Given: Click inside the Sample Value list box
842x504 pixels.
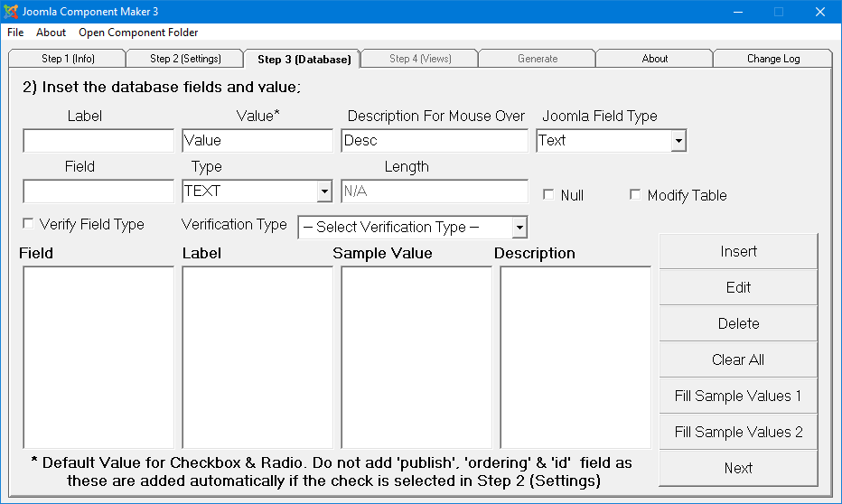Looking at the screenshot, I should click(x=416, y=358).
